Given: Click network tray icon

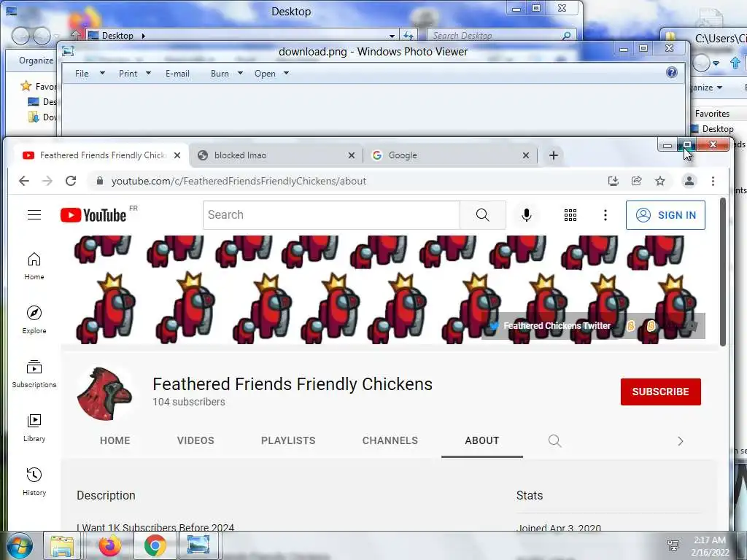Looking at the screenshot, I should (673, 545).
